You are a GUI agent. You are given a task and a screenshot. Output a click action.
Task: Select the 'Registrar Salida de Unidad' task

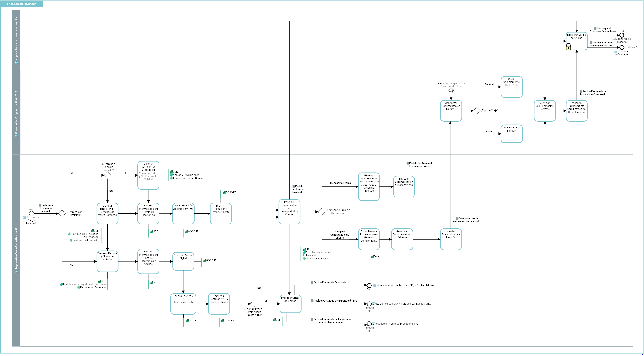pos(577,41)
